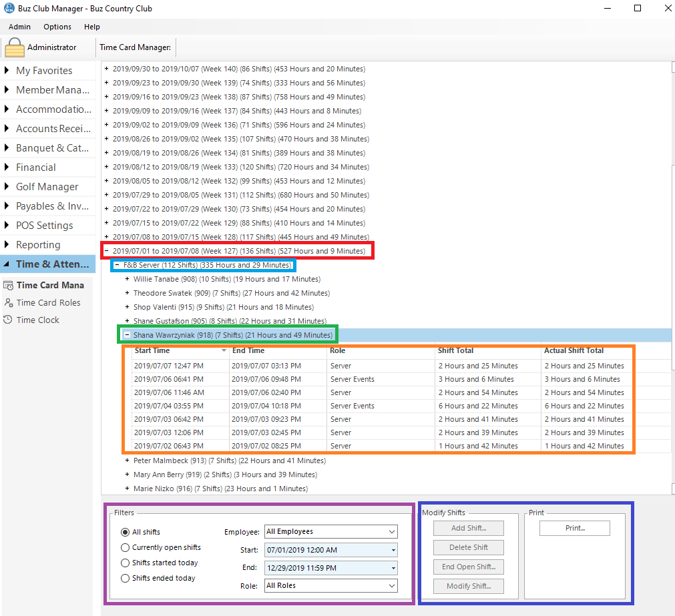Choose Shifts started today filter
Screen dimensions: 675x616
(125, 563)
